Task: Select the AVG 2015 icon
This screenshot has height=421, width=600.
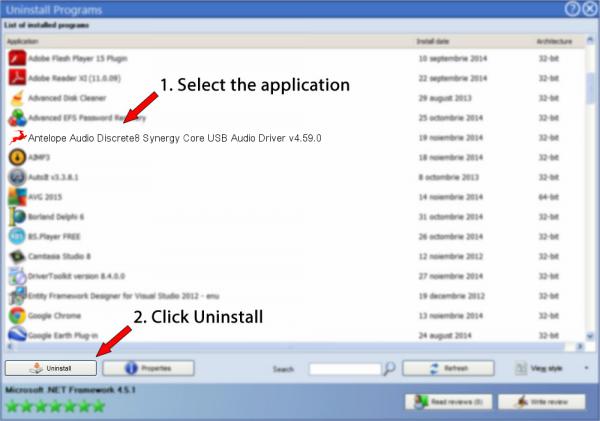Action: pyautogui.click(x=17, y=197)
